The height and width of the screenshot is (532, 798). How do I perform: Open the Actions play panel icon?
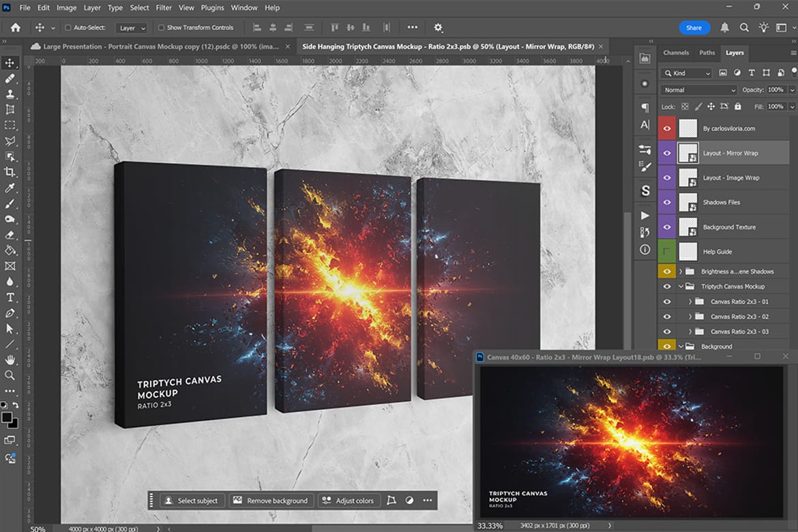645,216
